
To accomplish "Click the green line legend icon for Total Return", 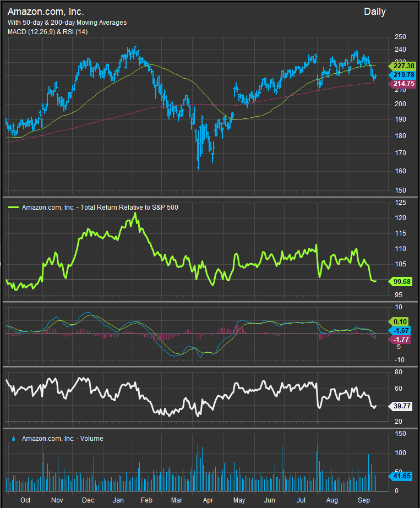I will pyautogui.click(x=13, y=207).
